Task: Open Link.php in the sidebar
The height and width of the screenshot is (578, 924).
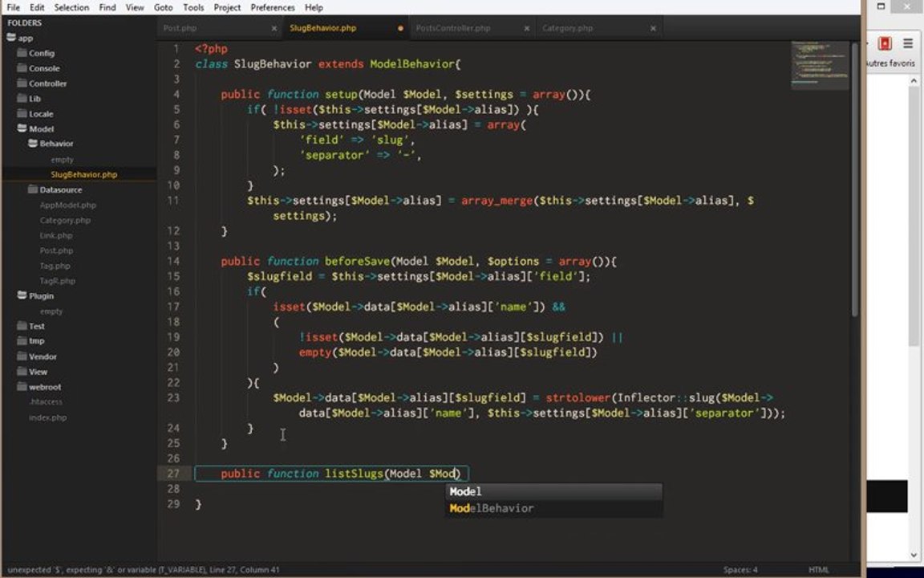Action: [56, 236]
